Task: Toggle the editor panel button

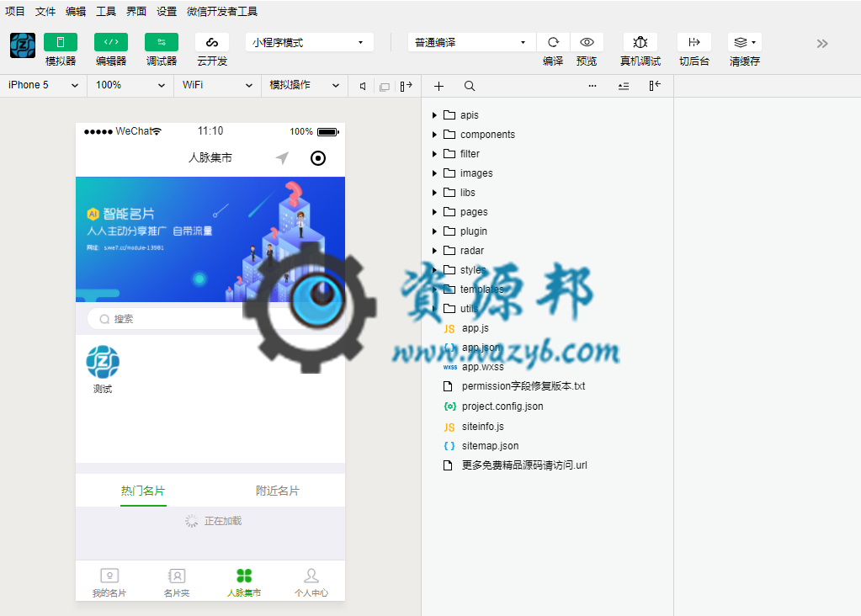Action: coord(111,42)
